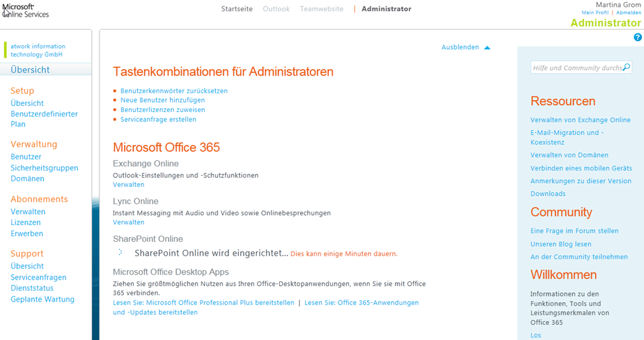Open Domänen in sidebar

[x=27, y=178]
